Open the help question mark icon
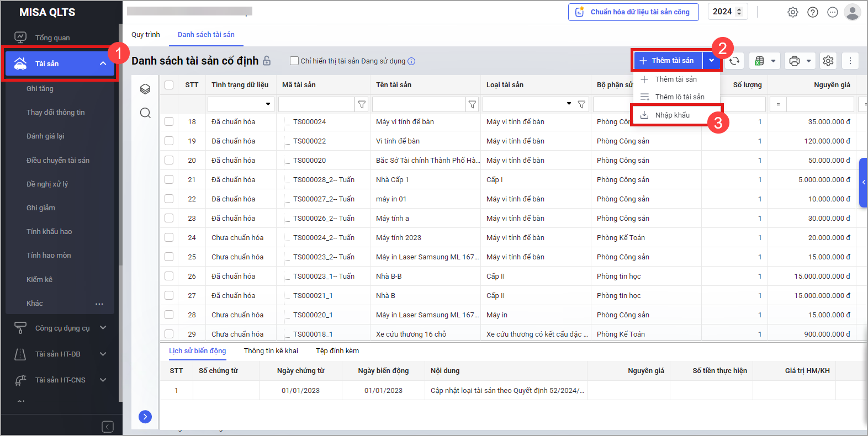This screenshot has width=868, height=436. 813,12
